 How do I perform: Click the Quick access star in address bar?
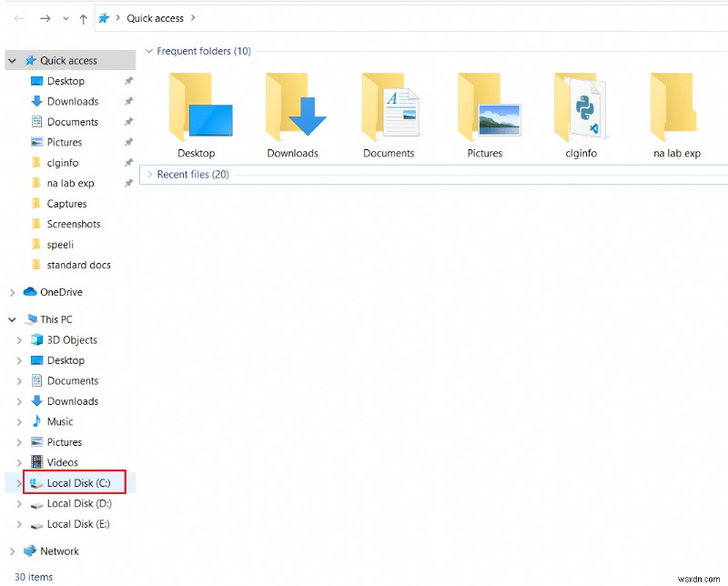(104, 18)
